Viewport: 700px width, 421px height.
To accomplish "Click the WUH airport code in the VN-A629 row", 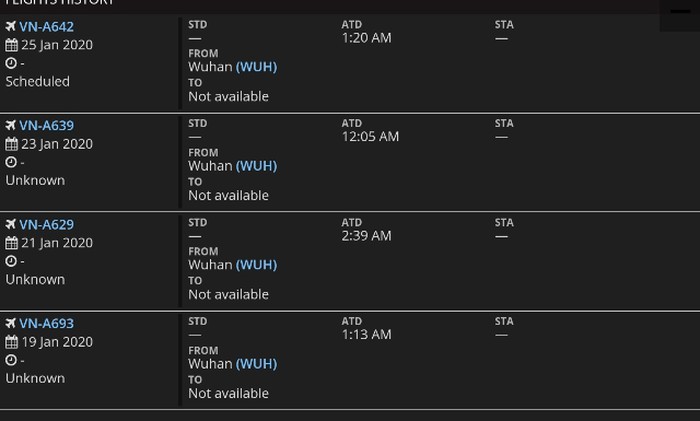I will (256, 265).
